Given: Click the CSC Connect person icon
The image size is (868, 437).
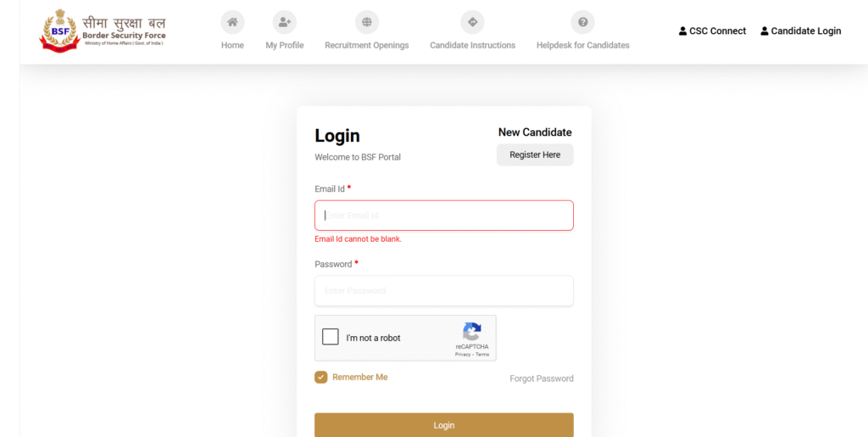Looking at the screenshot, I should pos(683,31).
